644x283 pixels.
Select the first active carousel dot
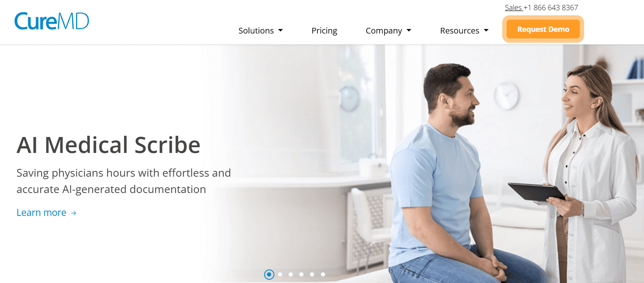(269, 274)
